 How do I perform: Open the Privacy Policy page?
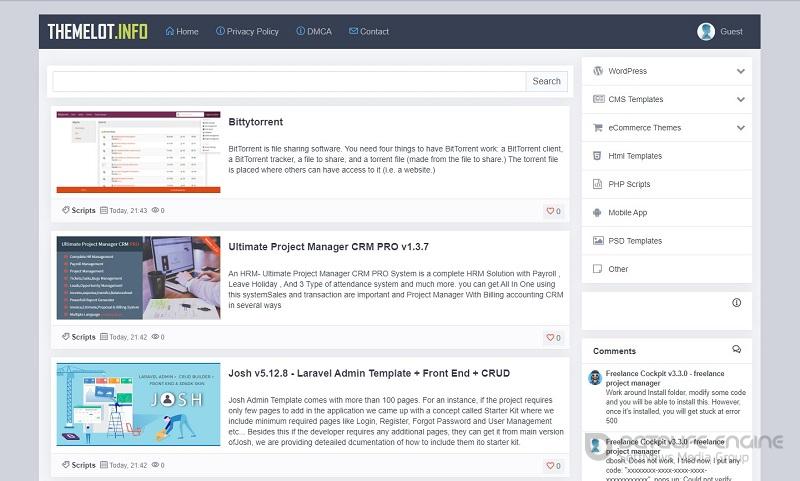pyautogui.click(x=247, y=32)
